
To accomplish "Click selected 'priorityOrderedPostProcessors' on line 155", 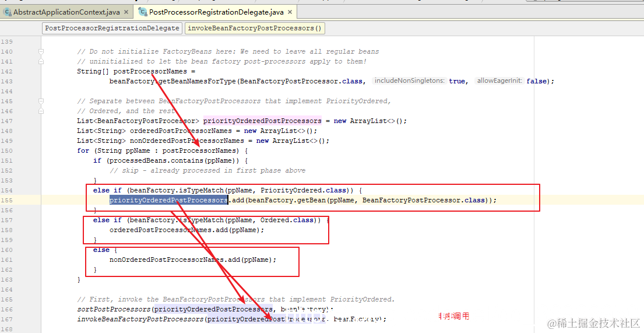I will [168, 200].
